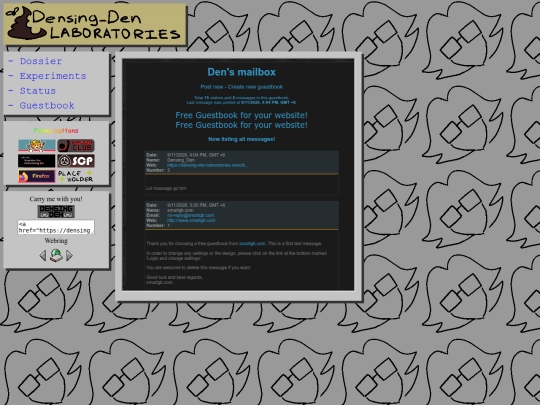
Task: Click the 4:04 PM date on message two
Action: coord(196,155)
